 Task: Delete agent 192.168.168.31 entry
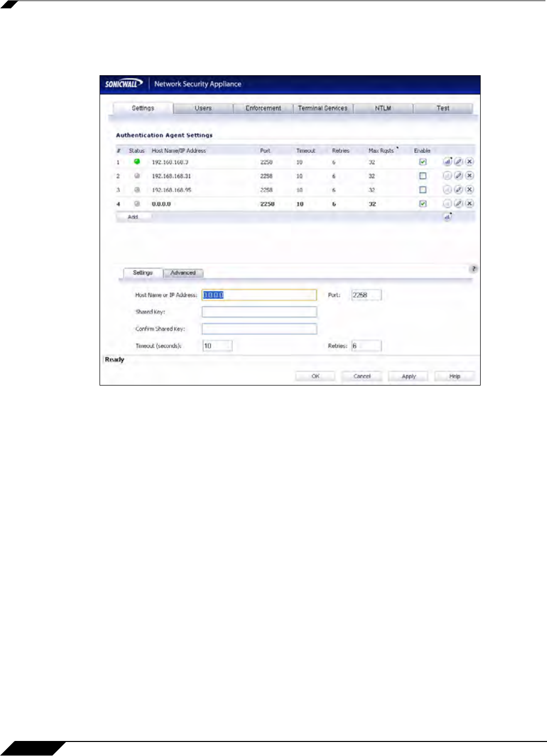469,176
